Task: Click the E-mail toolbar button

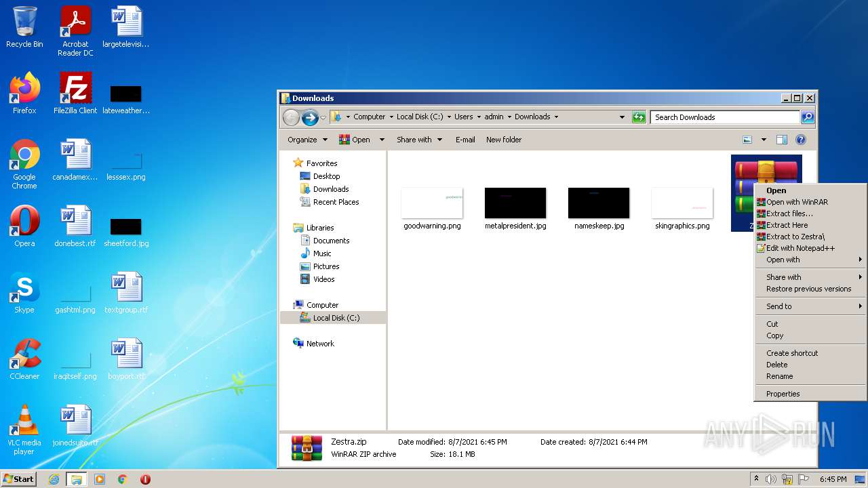Action: click(x=465, y=140)
